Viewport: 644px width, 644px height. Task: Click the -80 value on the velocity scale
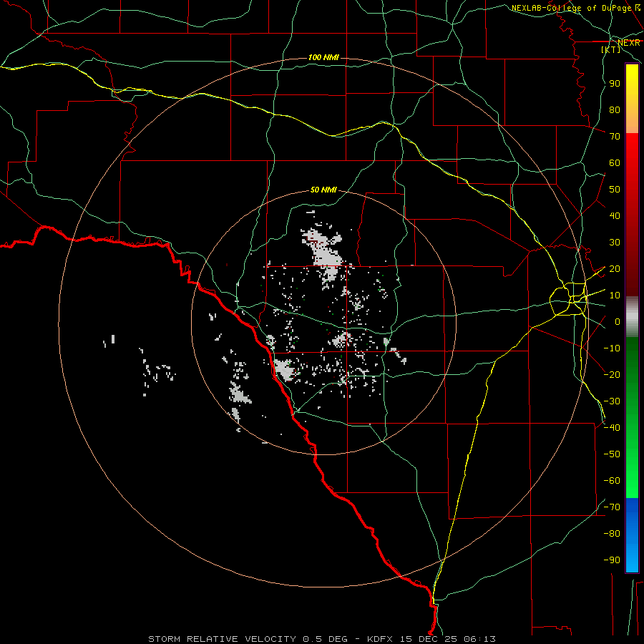coord(612,534)
